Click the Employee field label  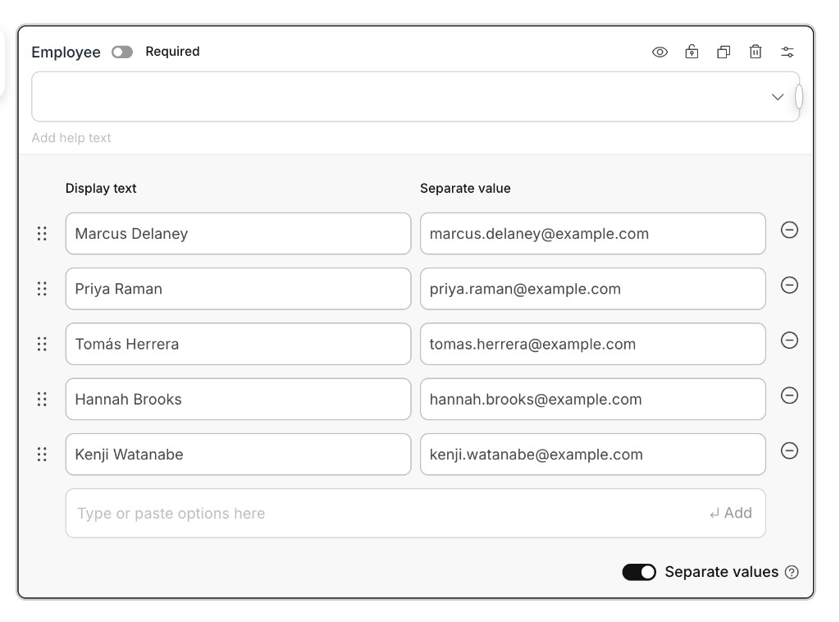[x=66, y=52]
